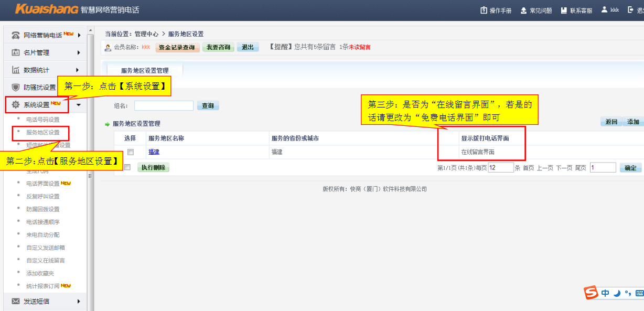Click the 查询 search button
The image size is (644, 311).
(x=208, y=106)
